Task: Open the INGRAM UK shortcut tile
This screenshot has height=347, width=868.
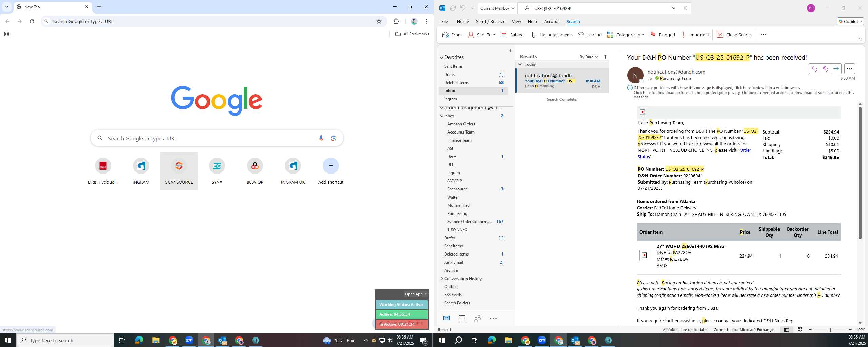Action: (293, 171)
